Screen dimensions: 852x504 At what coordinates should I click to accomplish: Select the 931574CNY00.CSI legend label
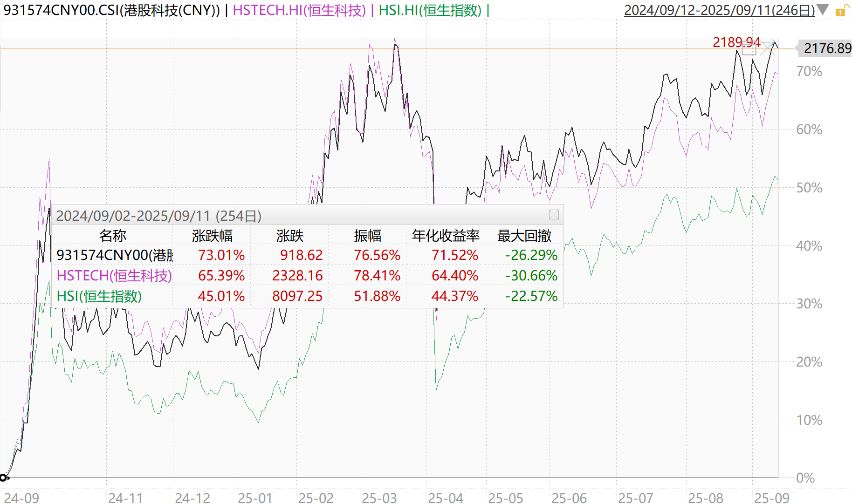pyautogui.click(x=111, y=10)
